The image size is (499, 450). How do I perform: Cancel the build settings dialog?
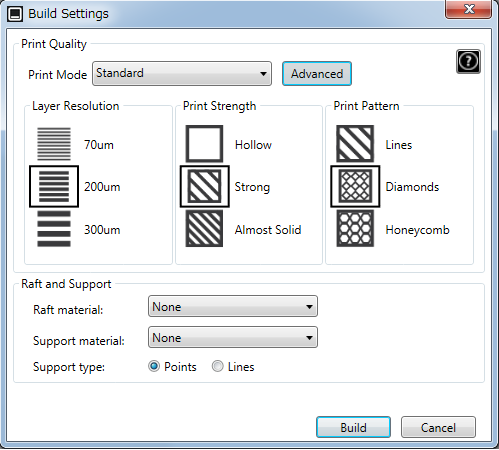[x=438, y=427]
